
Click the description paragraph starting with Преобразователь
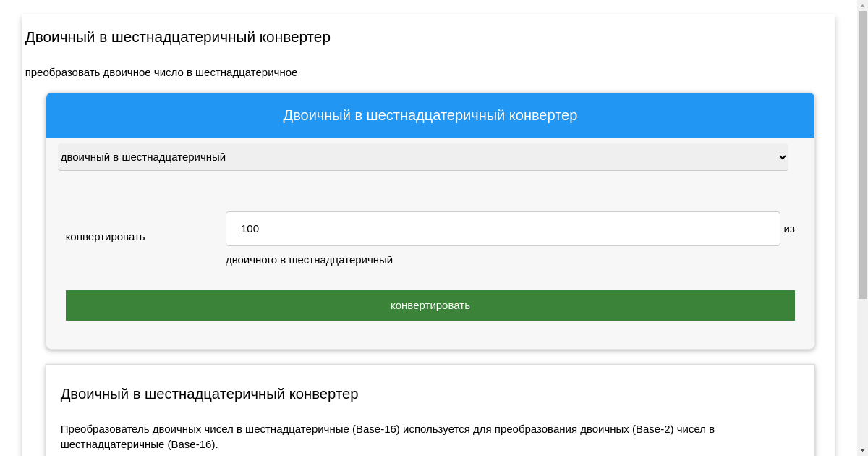click(387, 429)
